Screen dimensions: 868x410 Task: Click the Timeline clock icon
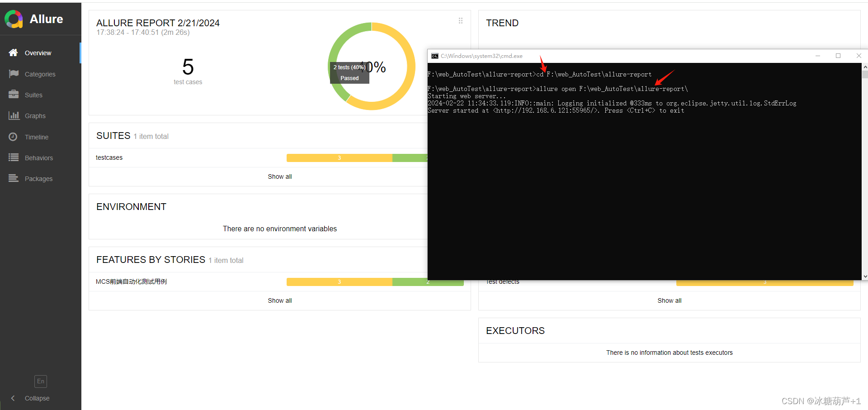coord(13,137)
